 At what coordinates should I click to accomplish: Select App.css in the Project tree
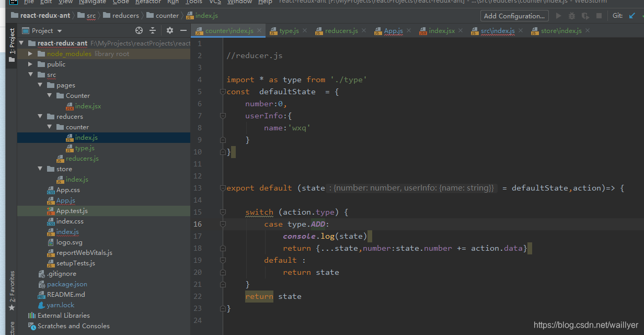coord(63,189)
